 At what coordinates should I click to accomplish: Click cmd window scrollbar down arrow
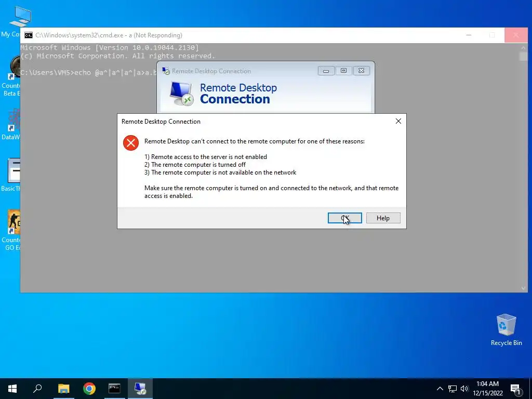[523, 288]
